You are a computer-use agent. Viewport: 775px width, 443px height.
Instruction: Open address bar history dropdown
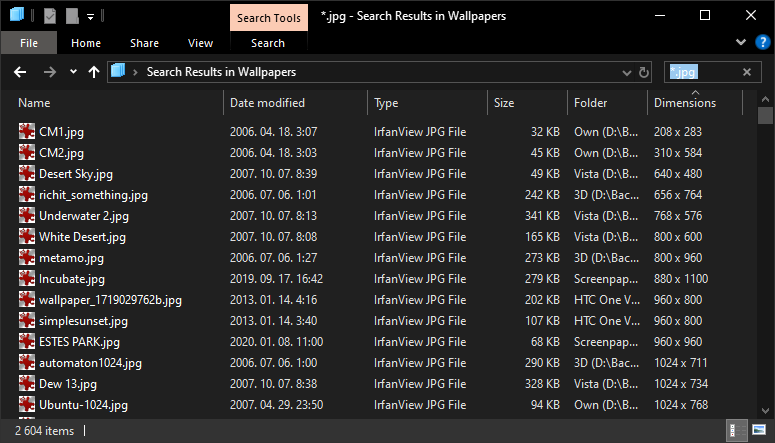point(627,73)
